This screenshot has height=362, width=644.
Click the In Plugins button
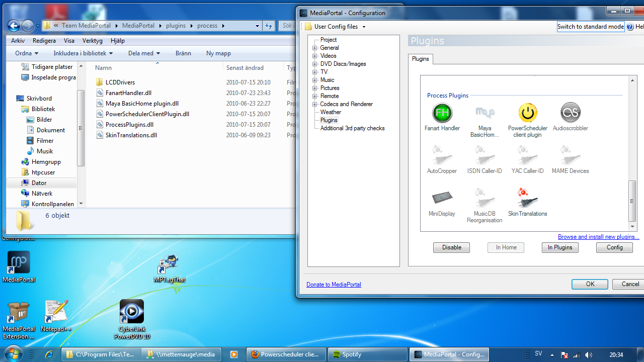pyautogui.click(x=560, y=247)
